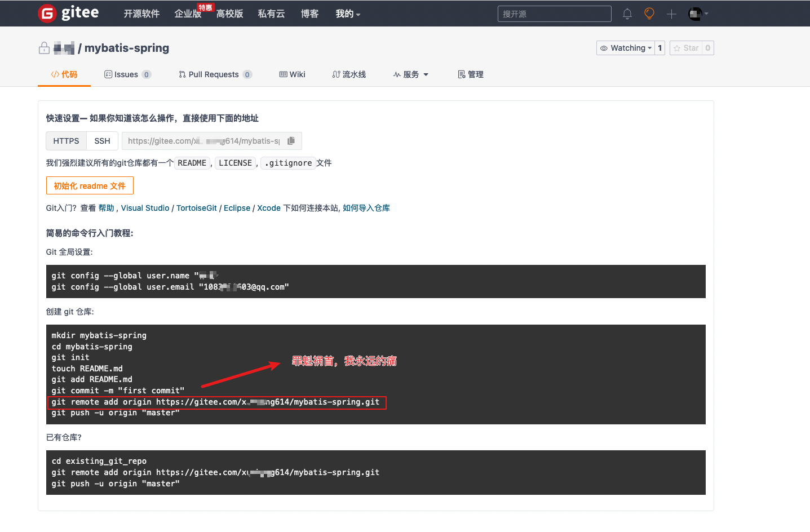Open the Wiki tab
The width and height of the screenshot is (810, 532).
pyautogui.click(x=292, y=74)
